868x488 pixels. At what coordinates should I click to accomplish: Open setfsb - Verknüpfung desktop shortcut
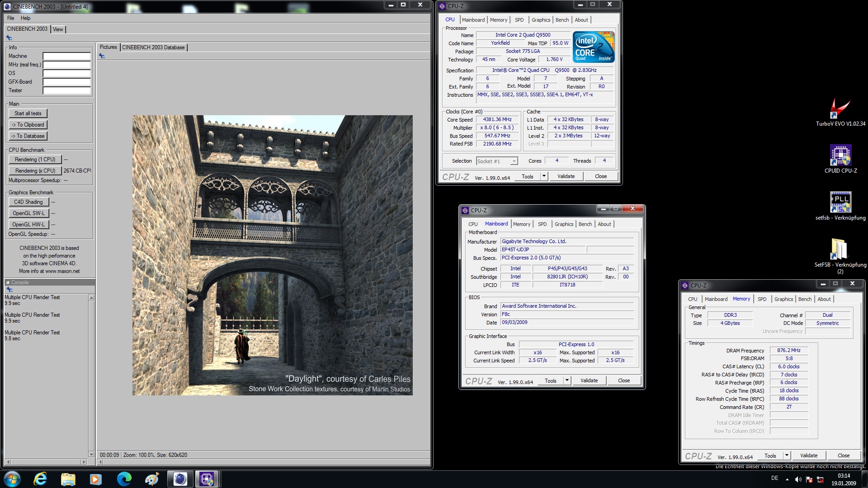click(x=840, y=206)
